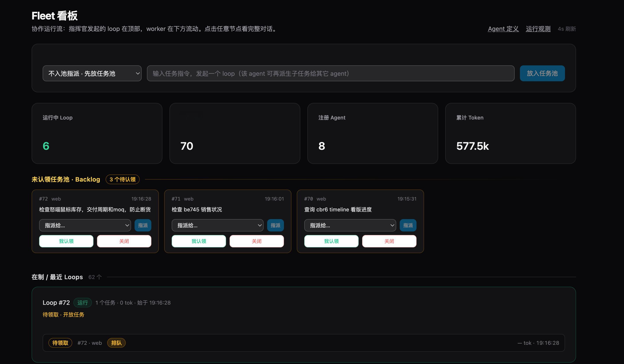
Task: Focus the task instruction input field
Action: tap(331, 73)
